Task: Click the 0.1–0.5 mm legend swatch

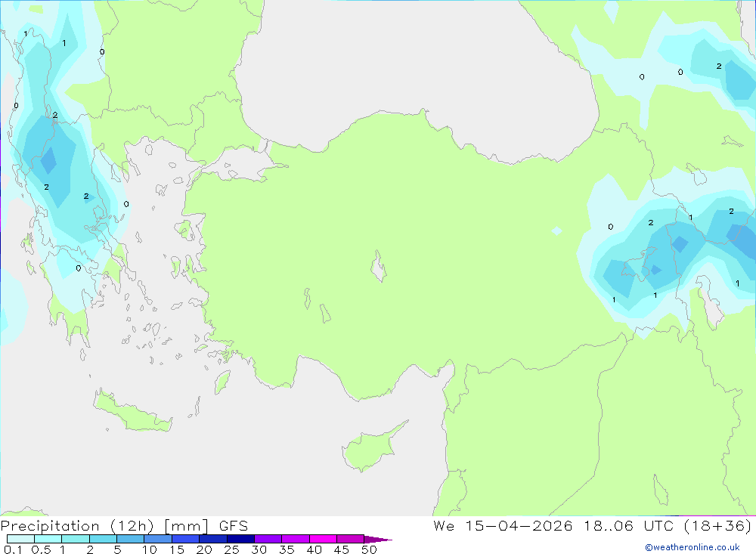Action: click(20, 539)
